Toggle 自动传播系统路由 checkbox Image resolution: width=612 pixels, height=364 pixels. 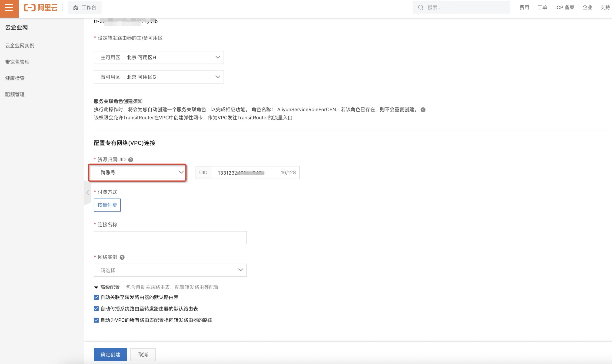point(96,309)
